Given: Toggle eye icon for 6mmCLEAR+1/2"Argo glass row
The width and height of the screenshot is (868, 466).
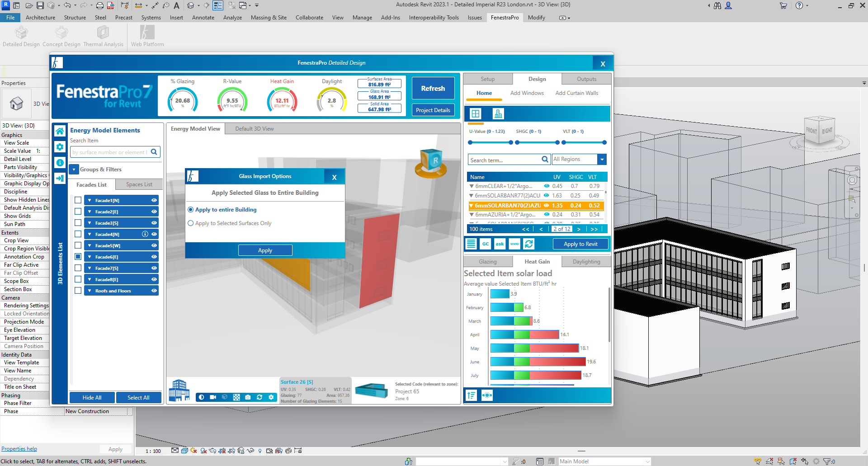Looking at the screenshot, I should tap(547, 186).
